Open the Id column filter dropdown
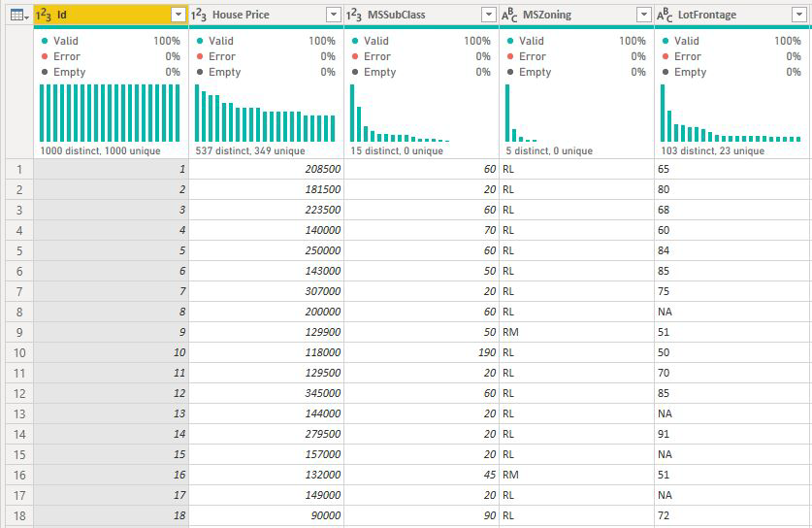This screenshot has height=528, width=812. (178, 15)
